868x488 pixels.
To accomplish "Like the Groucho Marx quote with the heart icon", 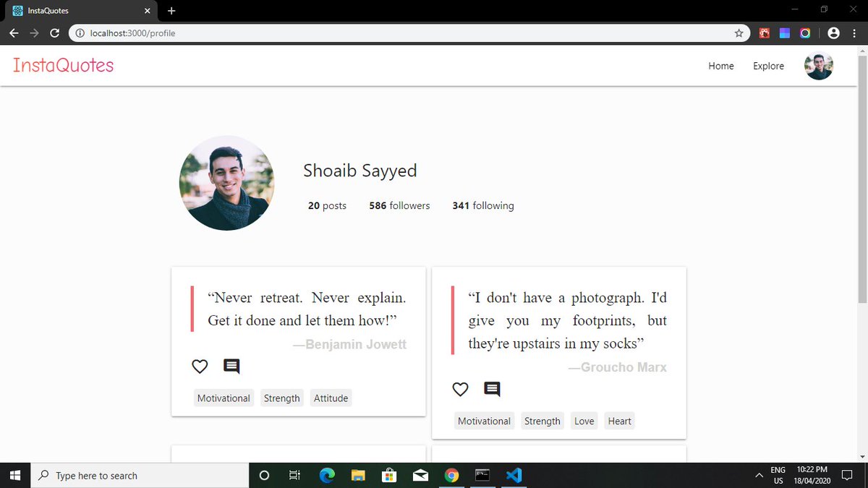I will [460, 390].
